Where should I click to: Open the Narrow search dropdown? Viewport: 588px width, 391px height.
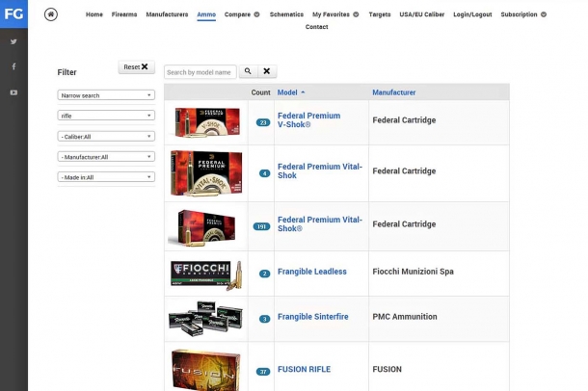tap(106, 95)
